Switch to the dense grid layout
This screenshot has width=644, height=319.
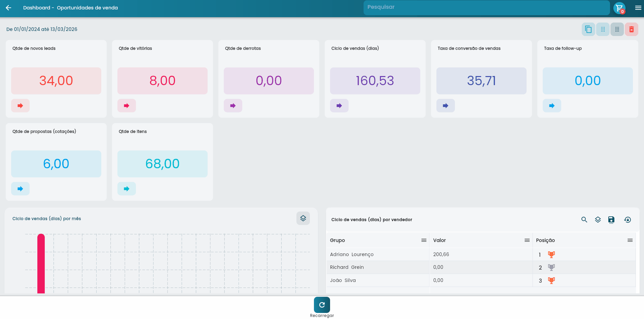pyautogui.click(x=617, y=29)
